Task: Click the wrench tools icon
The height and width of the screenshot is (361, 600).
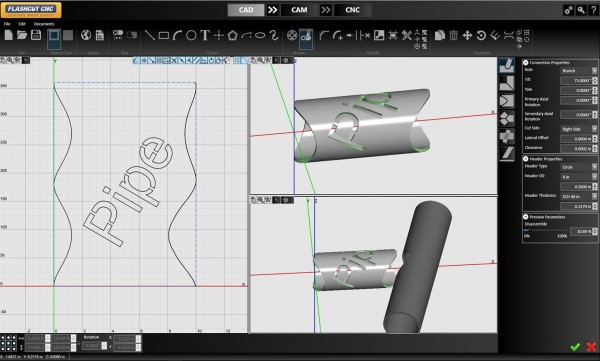Action: click(x=581, y=10)
